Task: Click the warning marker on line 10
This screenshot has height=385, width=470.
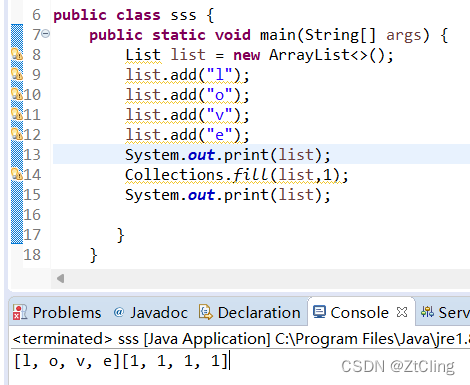Action: (17, 94)
